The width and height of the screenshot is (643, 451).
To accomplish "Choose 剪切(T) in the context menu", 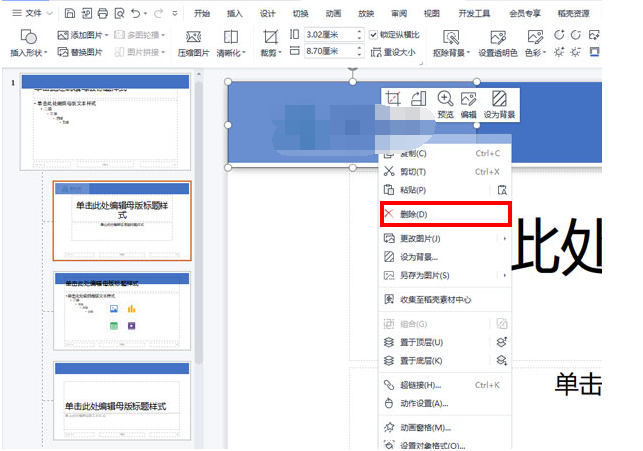I will click(x=445, y=171).
